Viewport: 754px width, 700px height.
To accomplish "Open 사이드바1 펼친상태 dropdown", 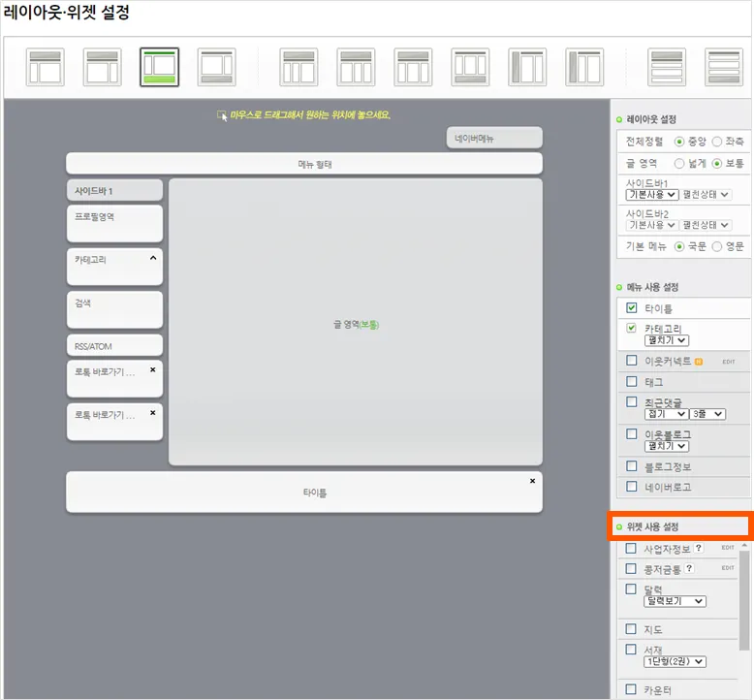I will click(706, 194).
